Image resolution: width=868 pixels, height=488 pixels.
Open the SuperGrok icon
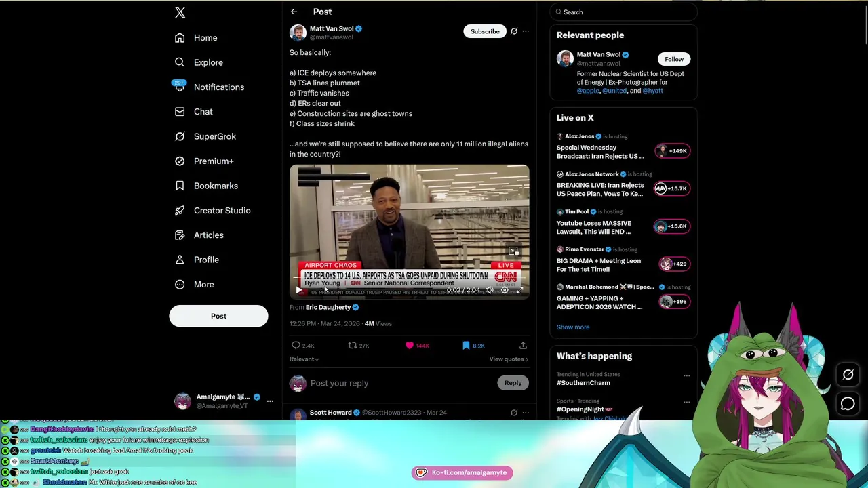coord(180,136)
